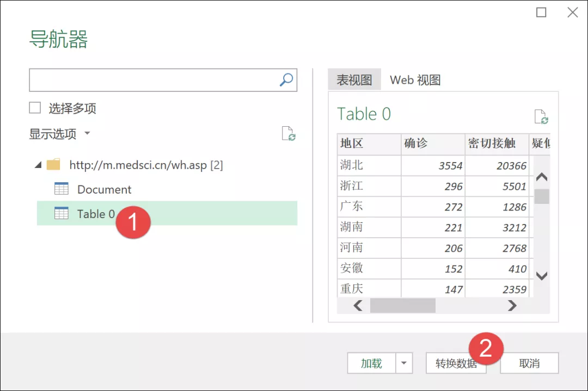Switch to the Web 视图 tab

click(415, 80)
